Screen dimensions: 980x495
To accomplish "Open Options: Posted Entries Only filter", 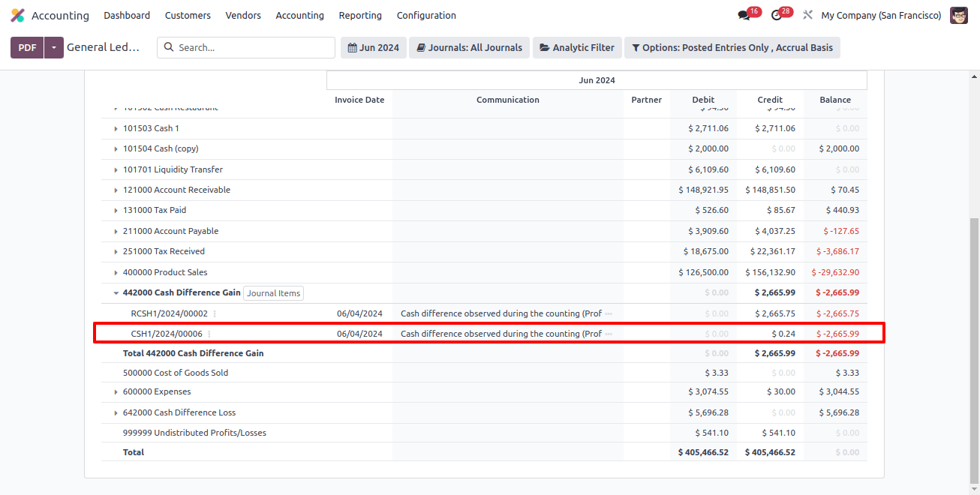I will coord(732,47).
